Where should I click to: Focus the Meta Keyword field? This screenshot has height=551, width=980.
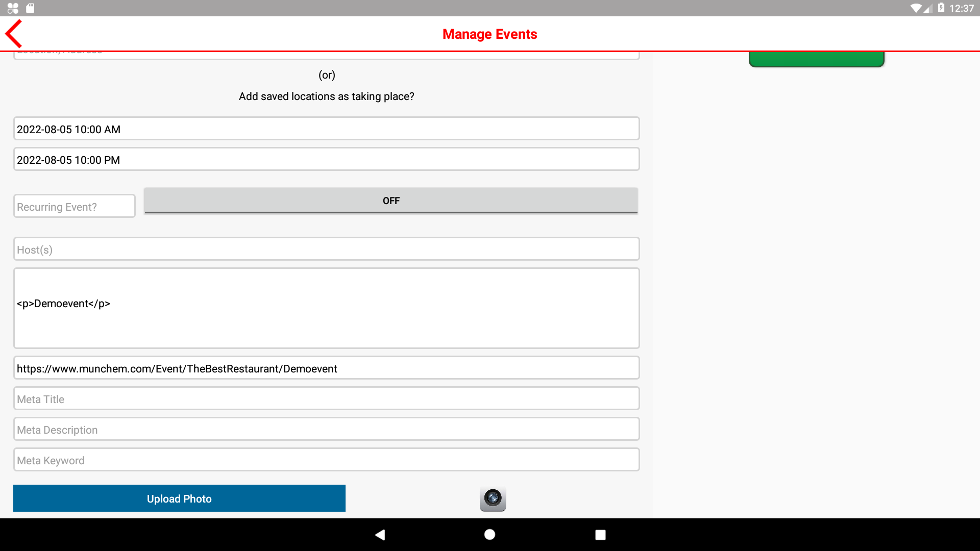[326, 460]
